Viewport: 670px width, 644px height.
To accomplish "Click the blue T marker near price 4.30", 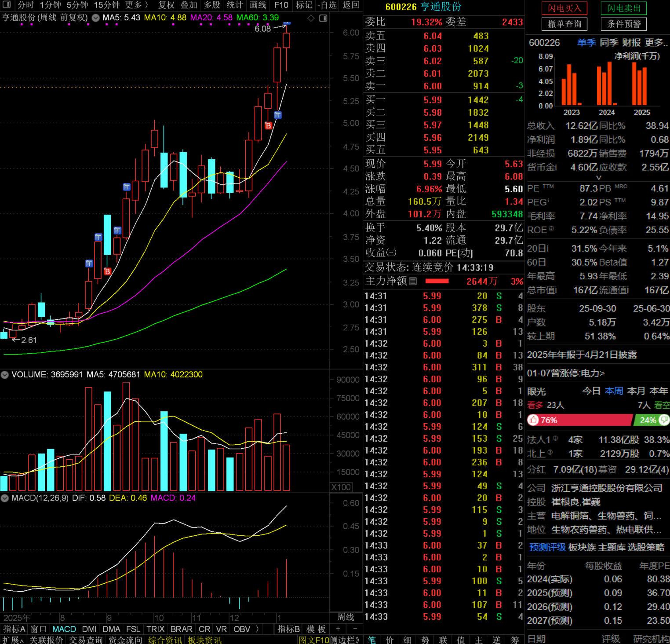I will (127, 187).
